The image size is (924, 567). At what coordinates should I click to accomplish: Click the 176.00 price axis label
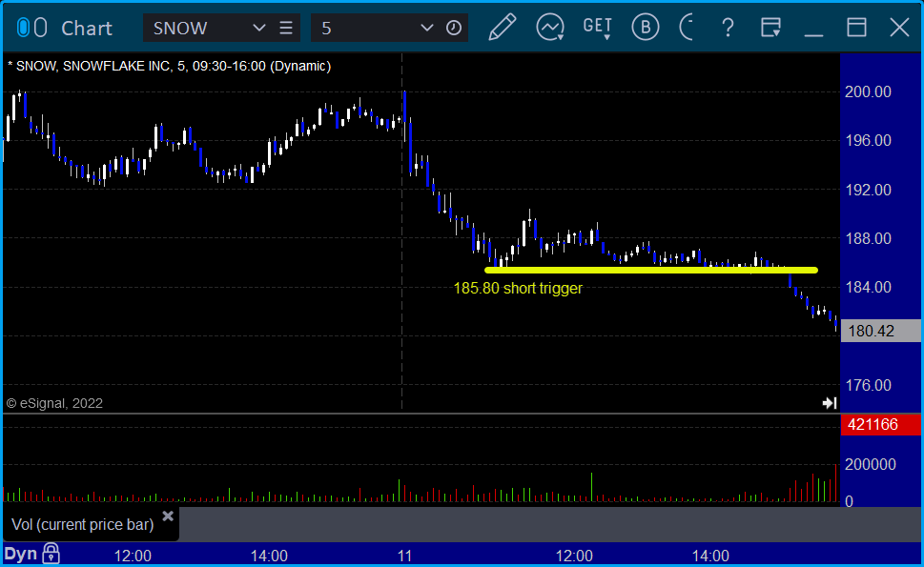point(868,385)
